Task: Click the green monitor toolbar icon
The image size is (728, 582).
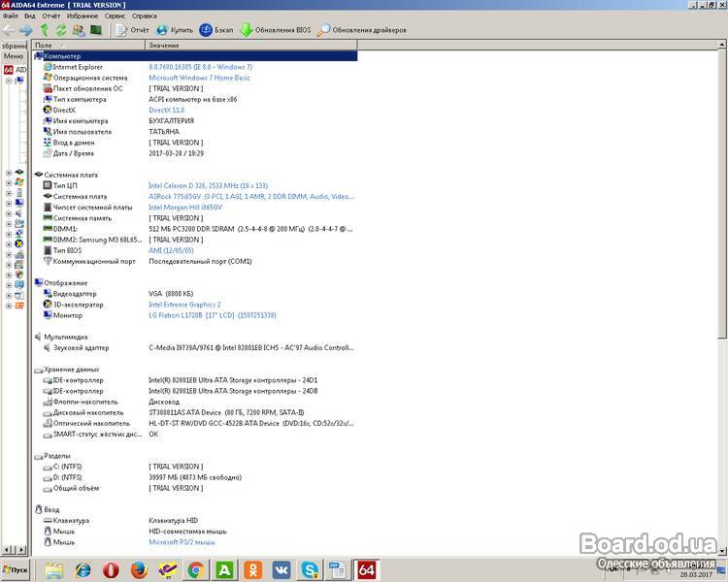Action: (x=96, y=30)
